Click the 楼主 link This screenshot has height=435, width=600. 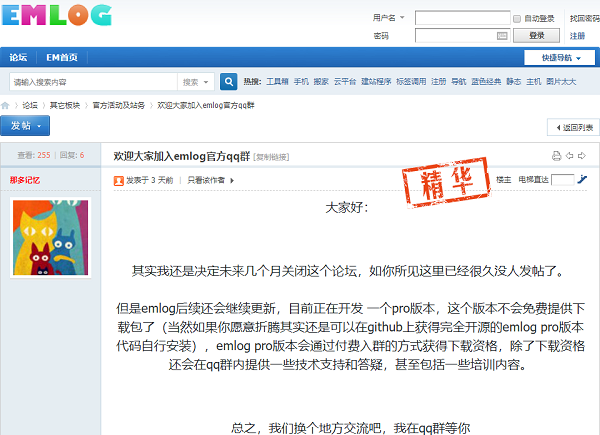[503, 179]
